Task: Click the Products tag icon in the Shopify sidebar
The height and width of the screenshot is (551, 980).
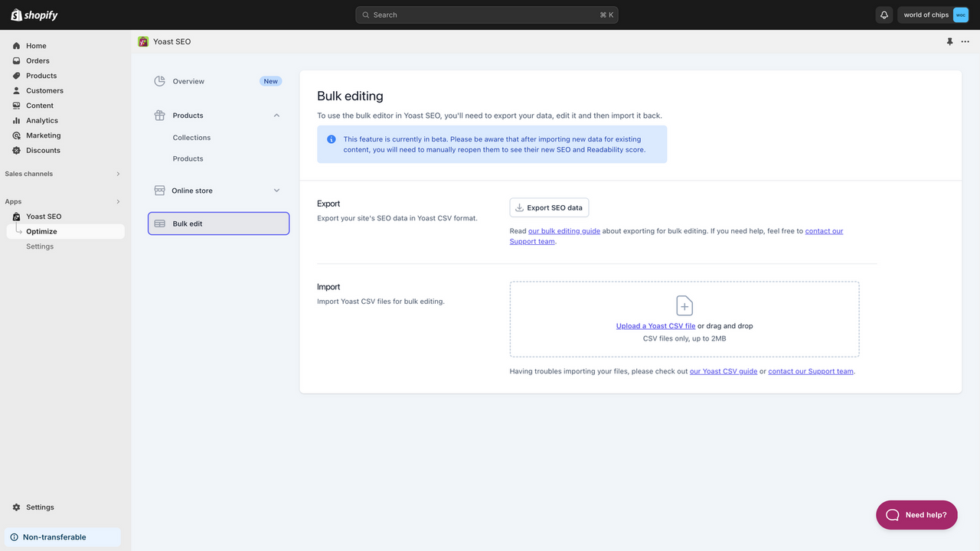Action: pyautogui.click(x=16, y=76)
